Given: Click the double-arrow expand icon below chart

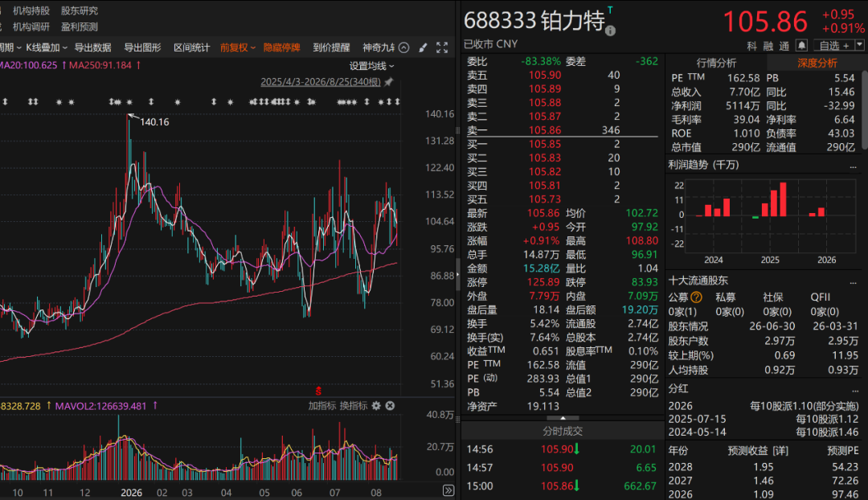Looking at the screenshot, I should [448, 490].
